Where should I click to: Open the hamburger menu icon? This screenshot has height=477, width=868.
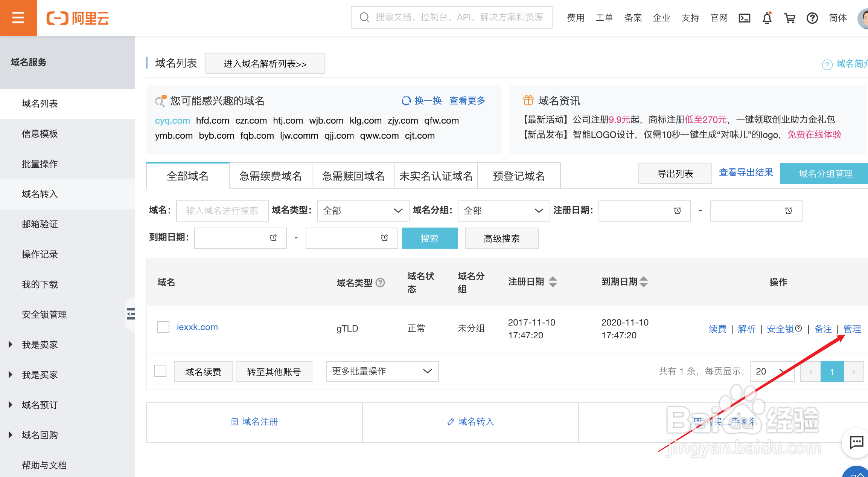[x=18, y=18]
